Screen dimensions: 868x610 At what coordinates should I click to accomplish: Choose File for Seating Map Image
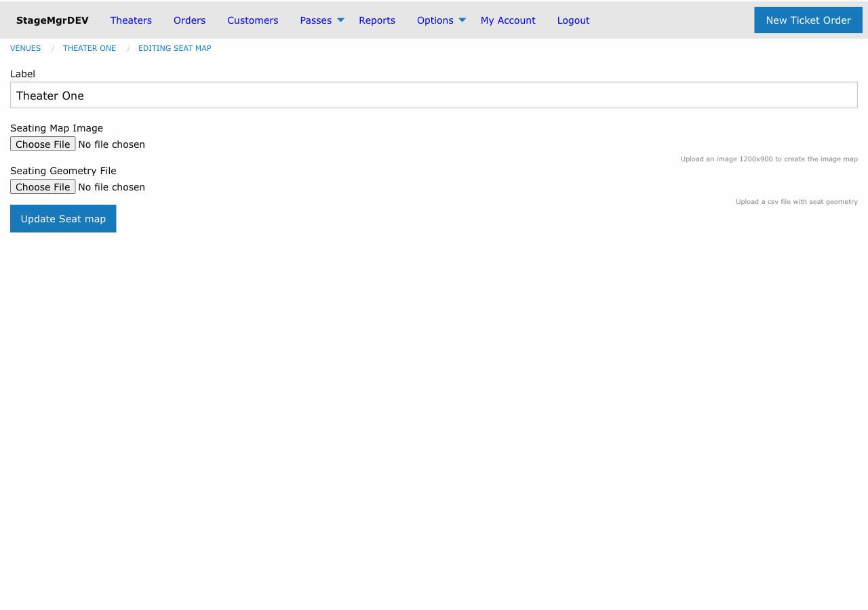43,144
